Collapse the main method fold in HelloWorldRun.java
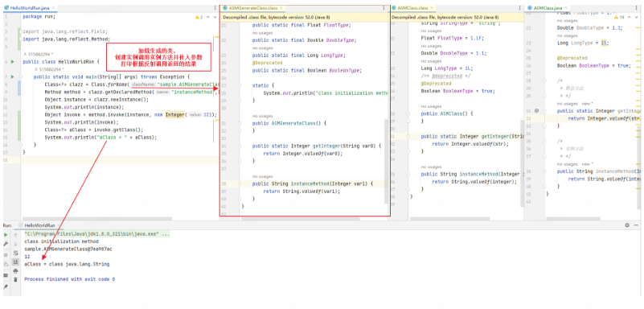This screenshot has width=644, height=309. (x=20, y=76)
